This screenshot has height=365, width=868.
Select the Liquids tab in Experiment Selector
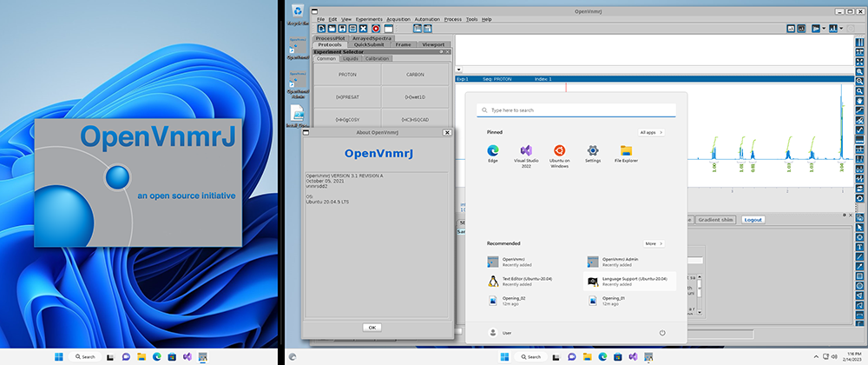pos(351,59)
